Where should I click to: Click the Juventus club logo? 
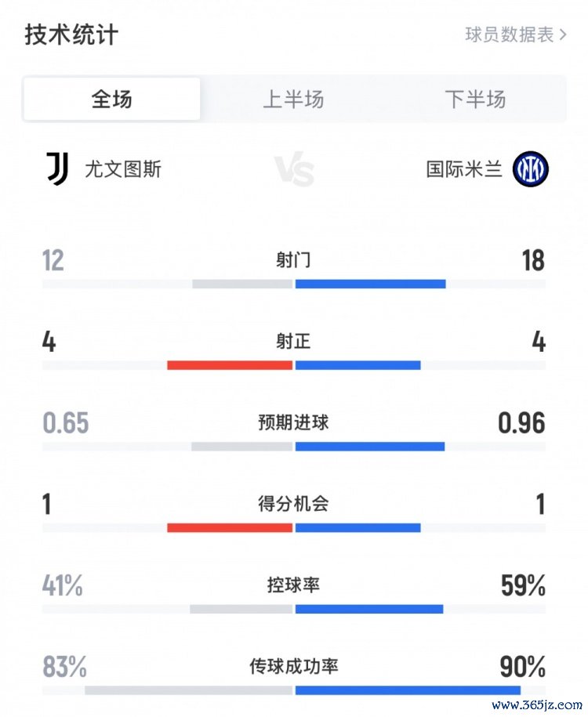58,168
